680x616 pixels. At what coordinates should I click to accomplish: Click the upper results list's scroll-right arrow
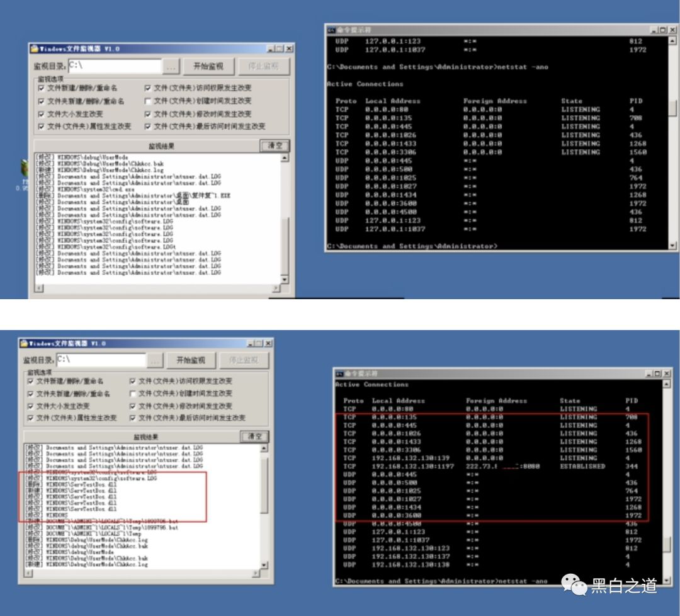[x=276, y=288]
